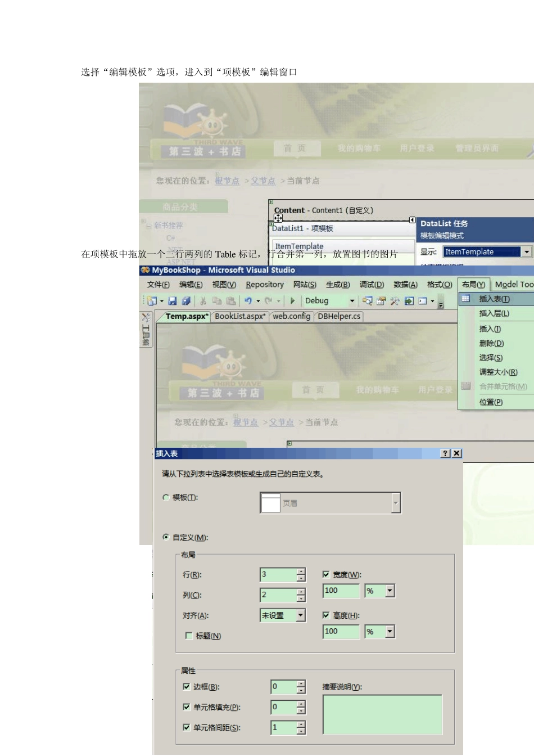
Task: Click the 父节点 breadcrumb link in upper screenshot
Action: pos(263,181)
